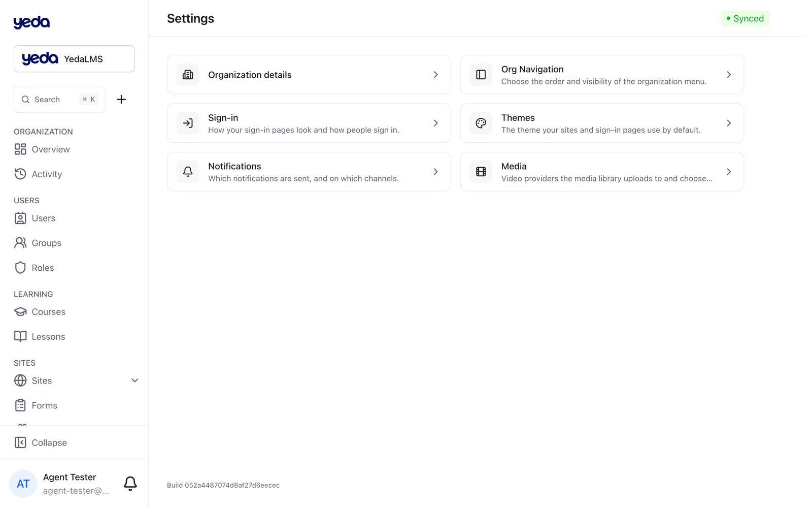This screenshot has height=508, width=812.
Task: Click the chevron on the Notifications card
Action: click(435, 172)
